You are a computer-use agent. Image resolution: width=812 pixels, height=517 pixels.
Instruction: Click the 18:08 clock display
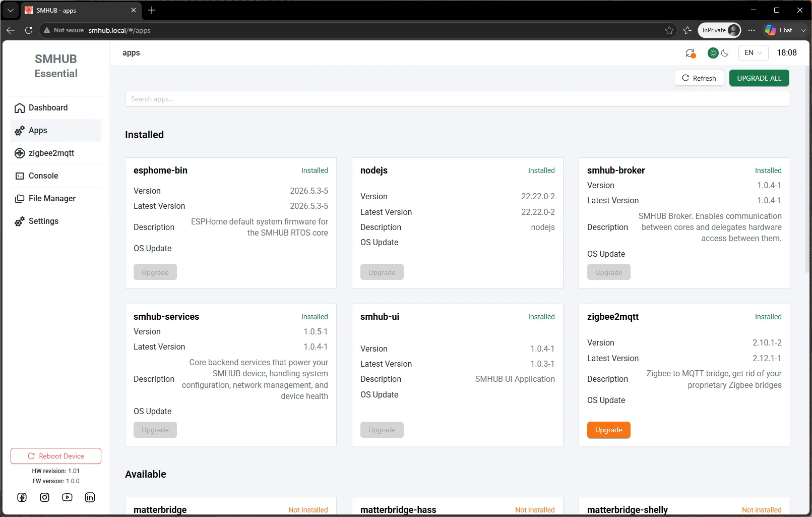click(787, 53)
